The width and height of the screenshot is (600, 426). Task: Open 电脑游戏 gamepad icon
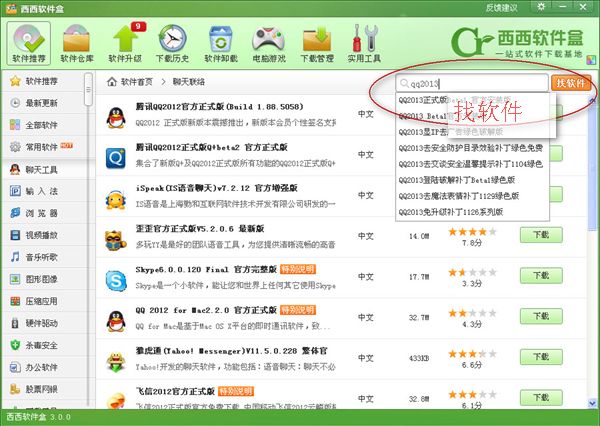point(269,43)
